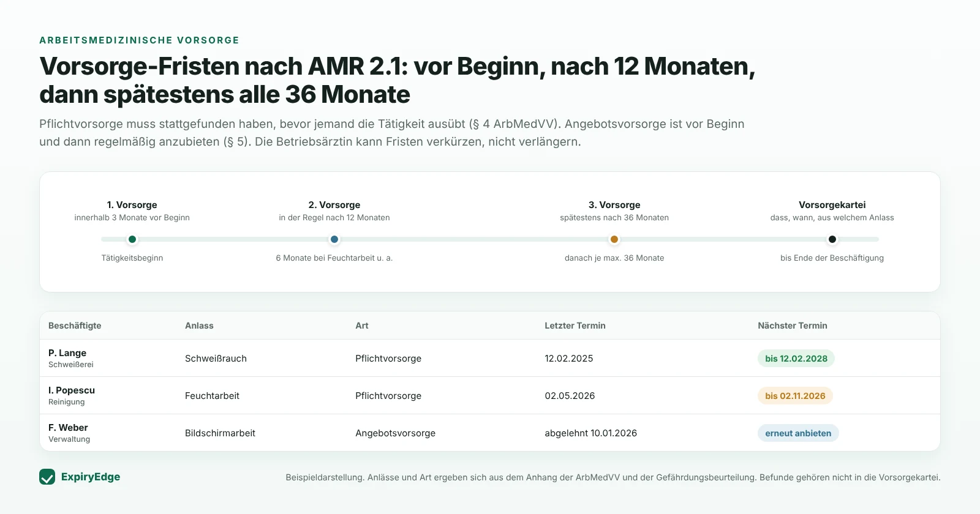The width and height of the screenshot is (980, 514).
Task: Select employee I. Popescu
Action: [x=72, y=390]
